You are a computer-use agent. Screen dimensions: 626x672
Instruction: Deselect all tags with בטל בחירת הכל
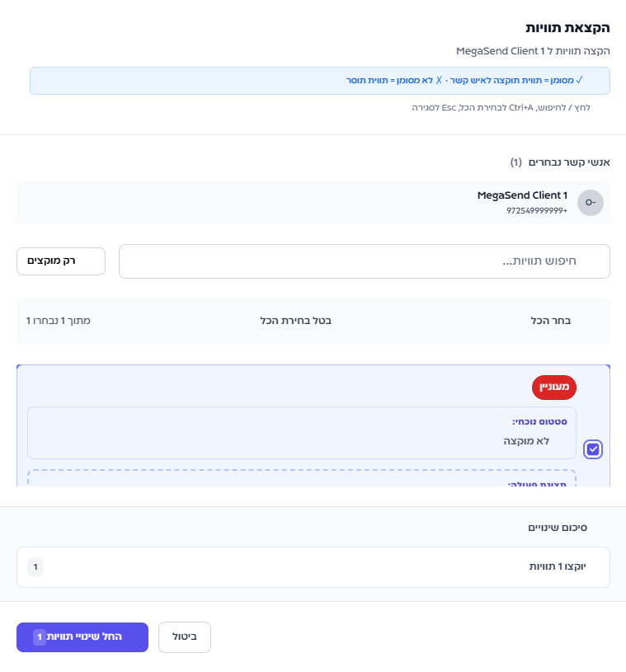[x=295, y=321]
